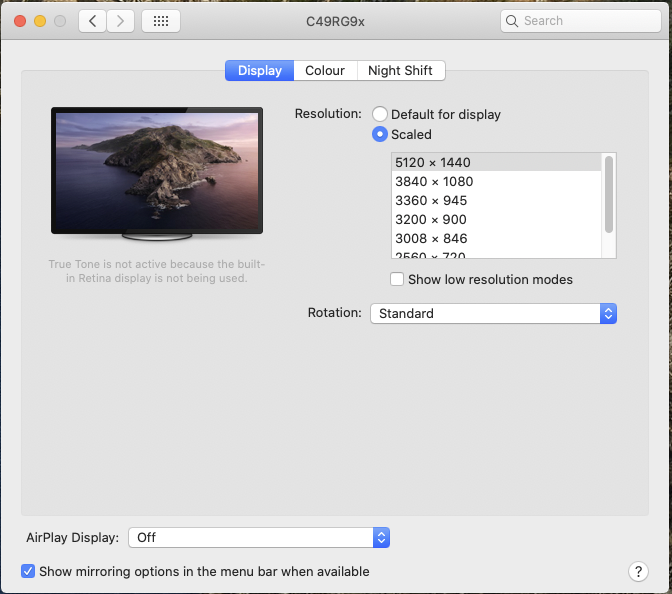This screenshot has width=672, height=594.
Task: Switch to the Display tab
Action: point(260,70)
